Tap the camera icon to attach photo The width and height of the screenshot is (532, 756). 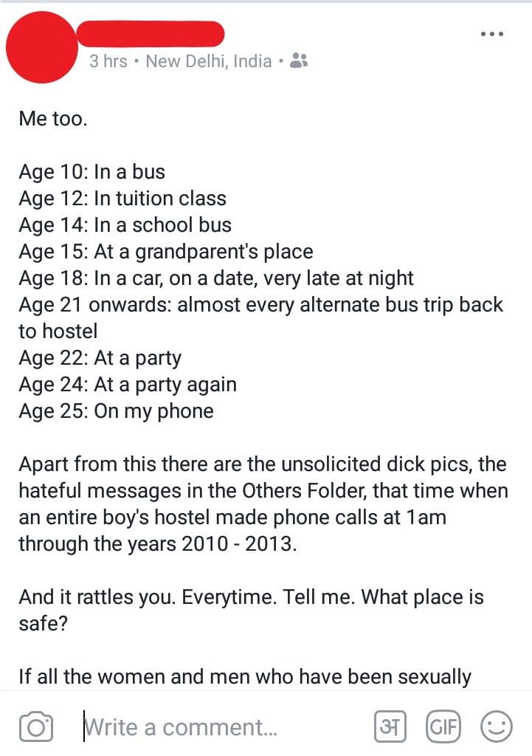point(36,727)
